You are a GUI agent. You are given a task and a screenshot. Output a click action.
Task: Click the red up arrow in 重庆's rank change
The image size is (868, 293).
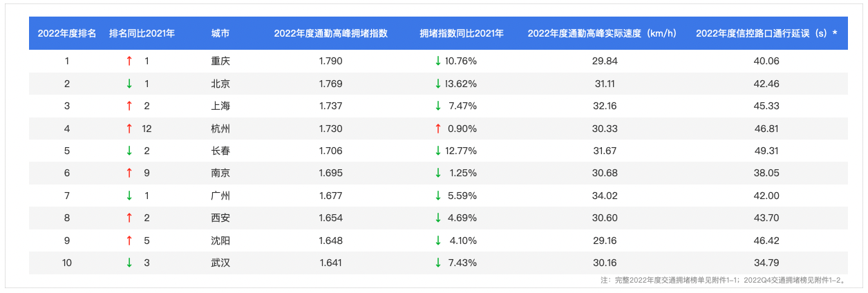click(x=129, y=61)
